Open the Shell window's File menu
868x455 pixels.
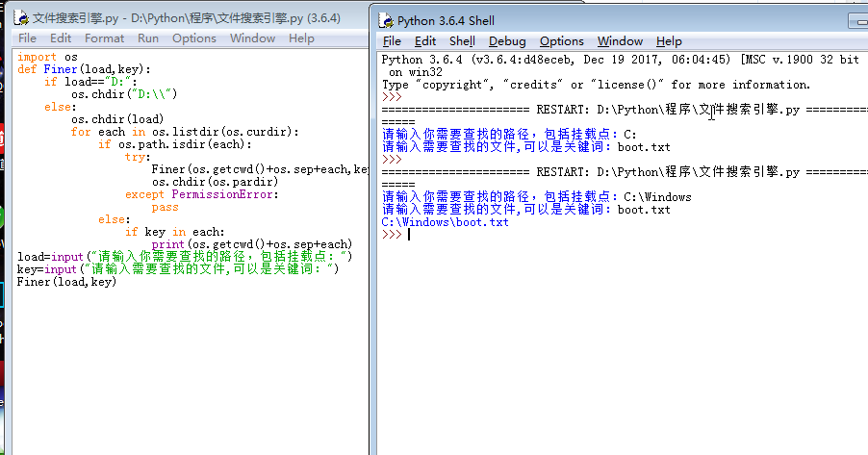[392, 41]
